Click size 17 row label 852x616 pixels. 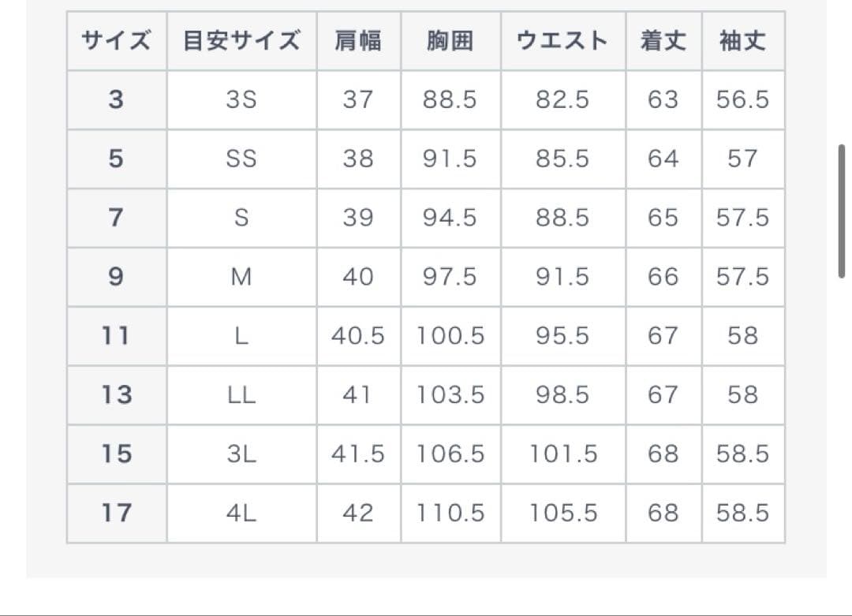tap(116, 513)
